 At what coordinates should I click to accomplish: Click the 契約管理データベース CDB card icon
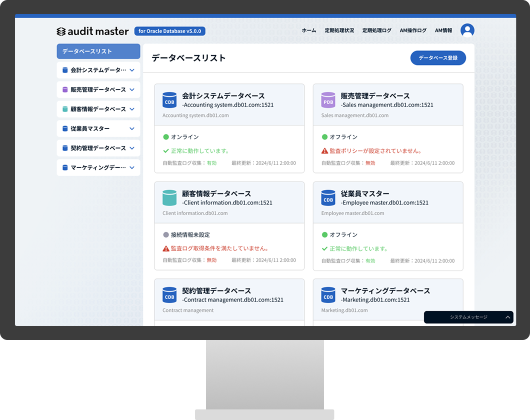(x=169, y=295)
